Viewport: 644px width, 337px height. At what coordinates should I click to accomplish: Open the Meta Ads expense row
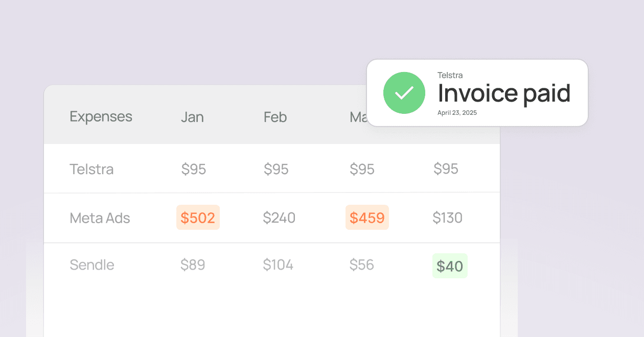(x=272, y=218)
